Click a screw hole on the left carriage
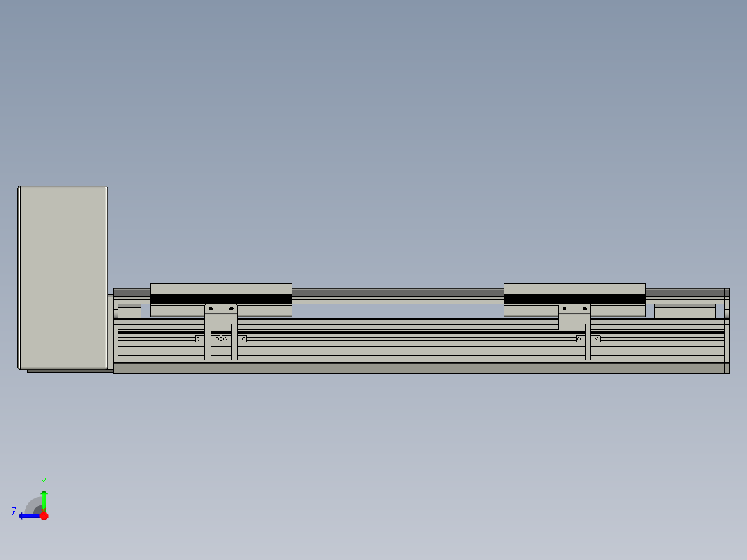Image resolution: width=747 pixels, height=560 pixels. click(211, 308)
